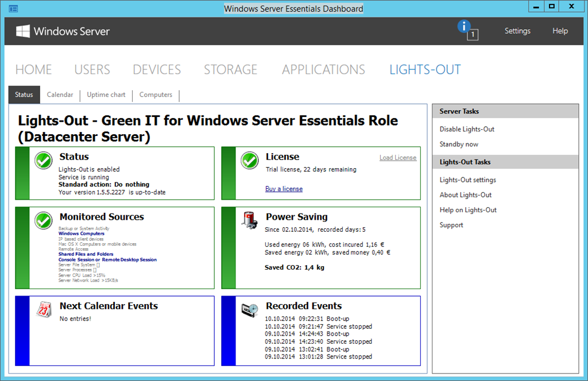
Task: Click the Next Calendar Events calendar icon
Action: click(44, 310)
